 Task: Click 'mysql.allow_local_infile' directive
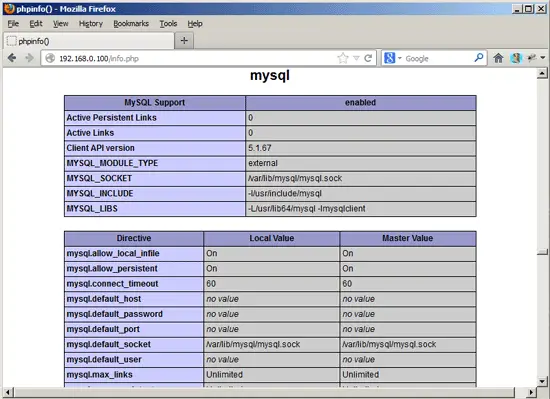point(113,253)
